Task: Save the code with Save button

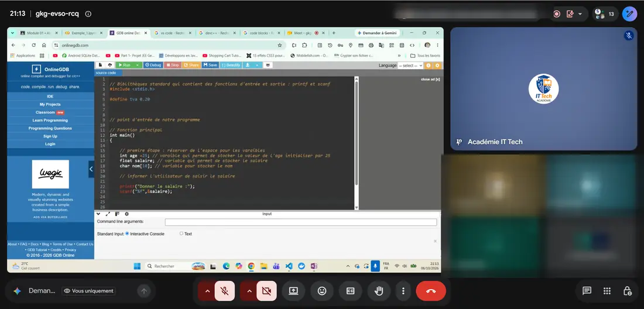Action: pos(210,65)
